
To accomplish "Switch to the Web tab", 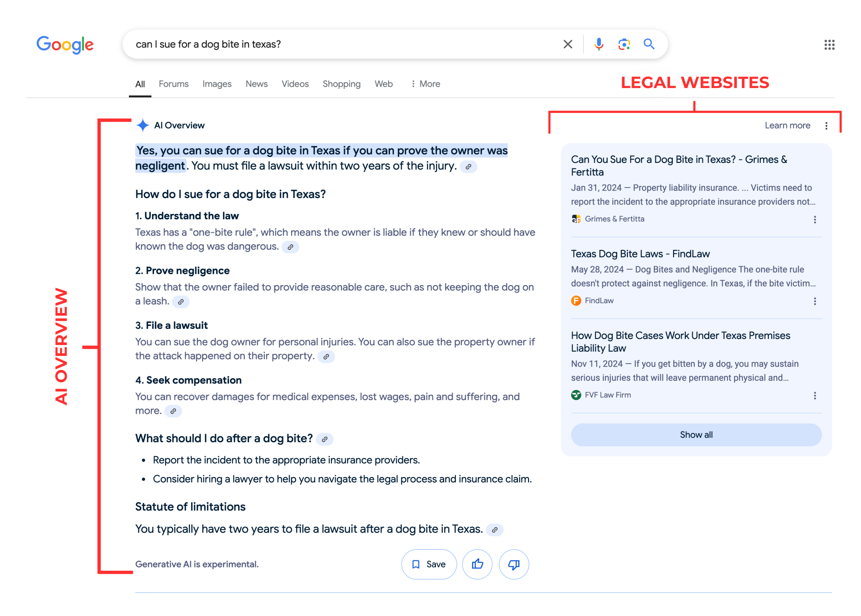I will [384, 84].
